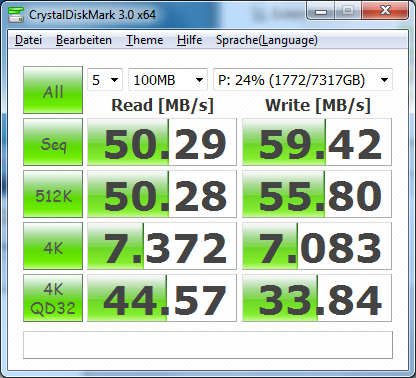Click the Seq read result 50.29
The width and height of the screenshot is (416, 378).
click(x=162, y=142)
